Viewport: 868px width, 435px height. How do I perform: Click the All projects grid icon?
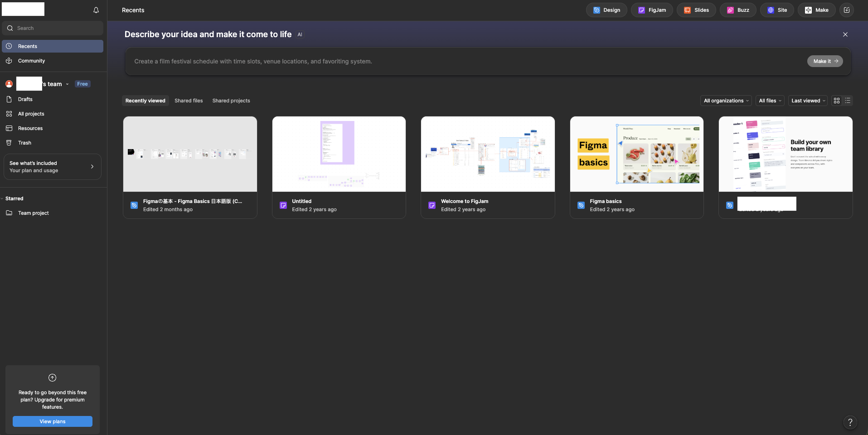9,114
